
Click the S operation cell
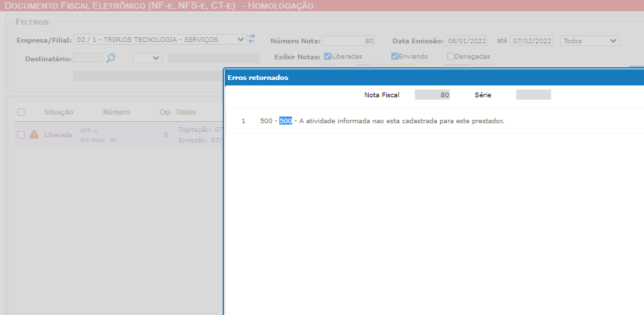pyautogui.click(x=165, y=135)
